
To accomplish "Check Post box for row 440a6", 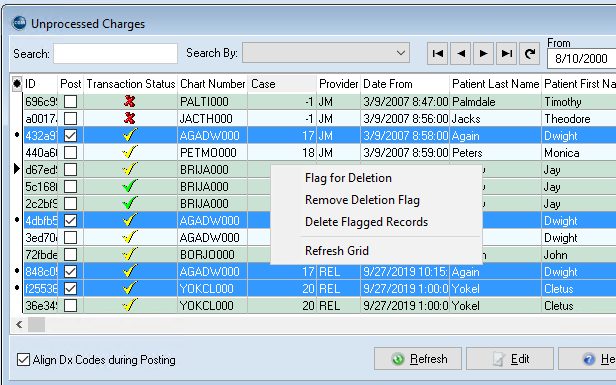I will (70, 152).
